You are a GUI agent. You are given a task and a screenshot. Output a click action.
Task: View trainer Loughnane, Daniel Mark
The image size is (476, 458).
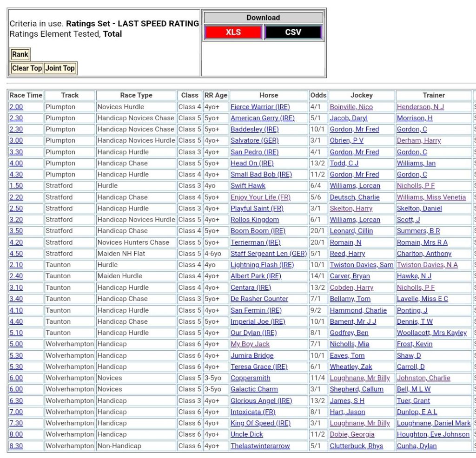click(433, 423)
